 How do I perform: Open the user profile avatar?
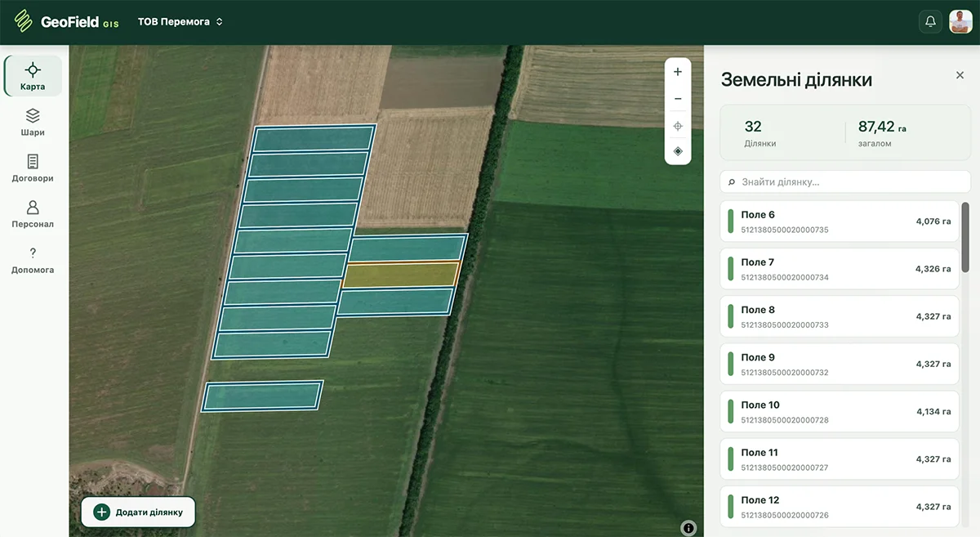tap(961, 22)
